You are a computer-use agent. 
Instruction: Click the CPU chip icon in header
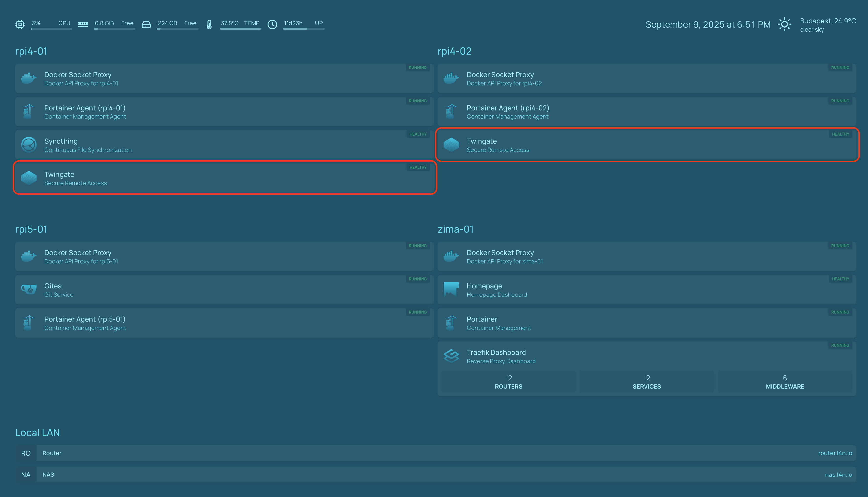20,24
